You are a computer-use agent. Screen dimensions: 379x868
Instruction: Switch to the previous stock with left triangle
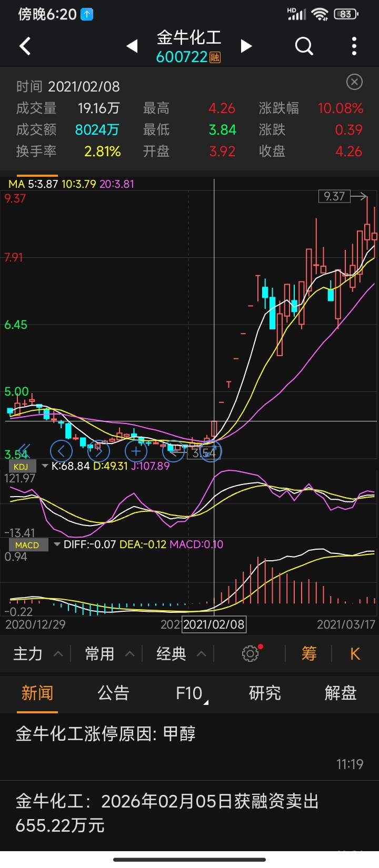tap(132, 46)
